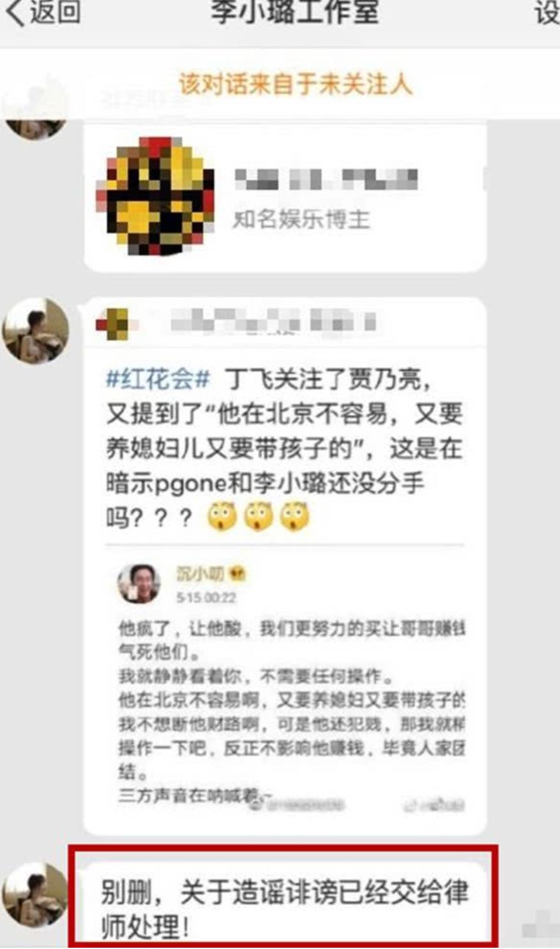Screen dimensions: 560x949
Task: Open the embedded commenter avatar in the screenshot
Action: coord(139,584)
